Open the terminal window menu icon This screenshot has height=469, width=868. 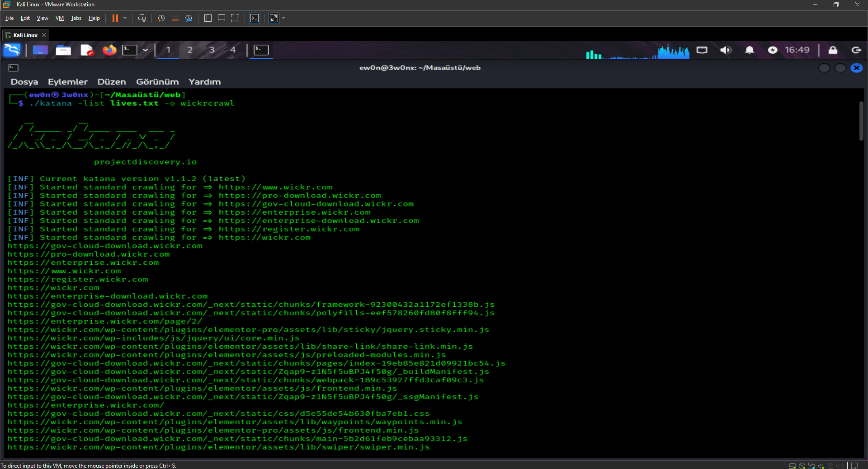[13, 68]
